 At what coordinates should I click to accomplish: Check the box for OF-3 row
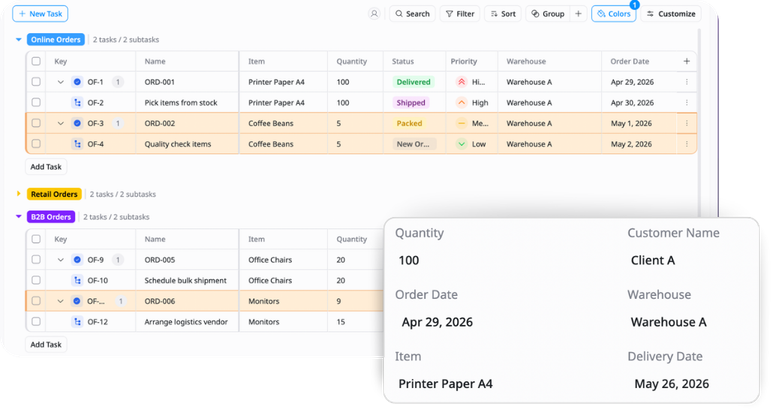[36, 123]
